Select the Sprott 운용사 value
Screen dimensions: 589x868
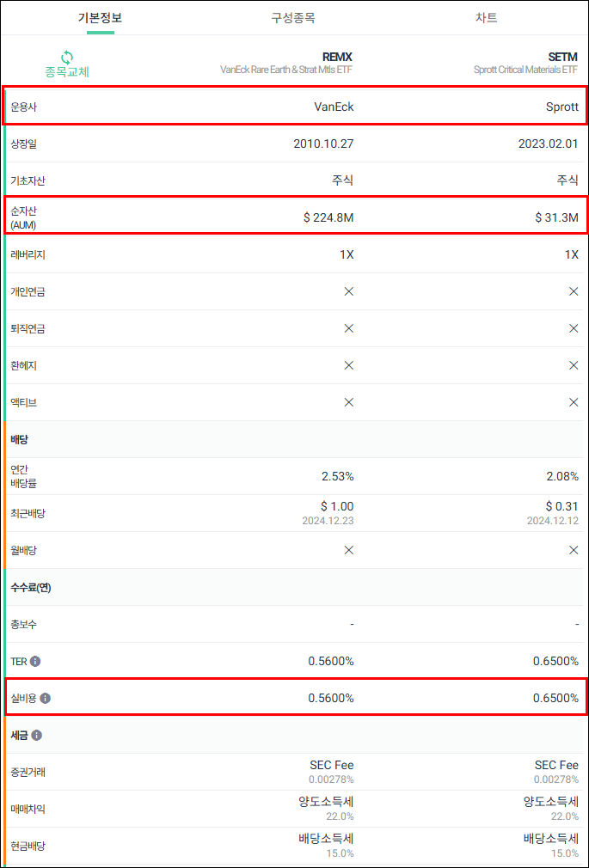point(561,107)
